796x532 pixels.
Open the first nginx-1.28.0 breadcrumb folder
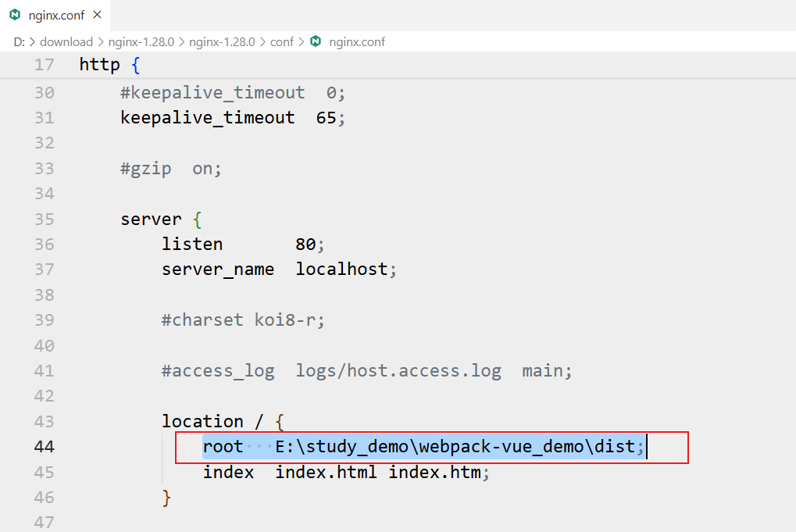[x=141, y=41]
